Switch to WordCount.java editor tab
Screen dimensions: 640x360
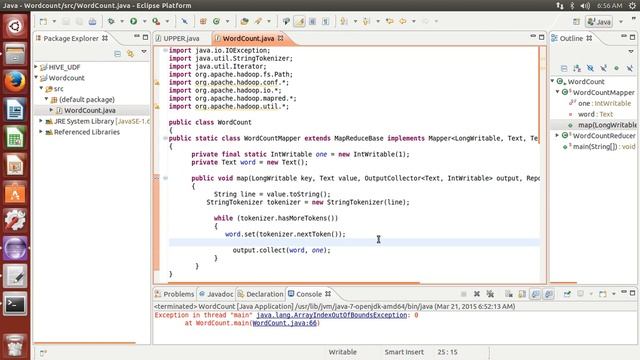(x=248, y=38)
